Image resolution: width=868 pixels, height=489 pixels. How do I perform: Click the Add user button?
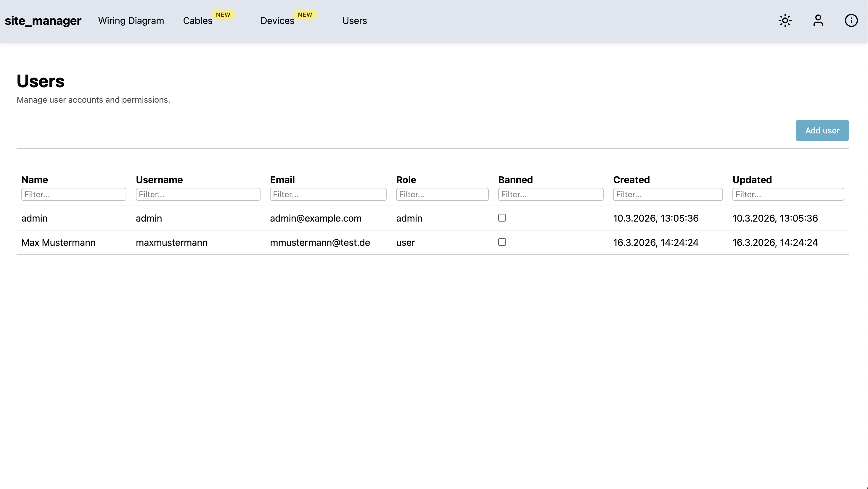[822, 130]
